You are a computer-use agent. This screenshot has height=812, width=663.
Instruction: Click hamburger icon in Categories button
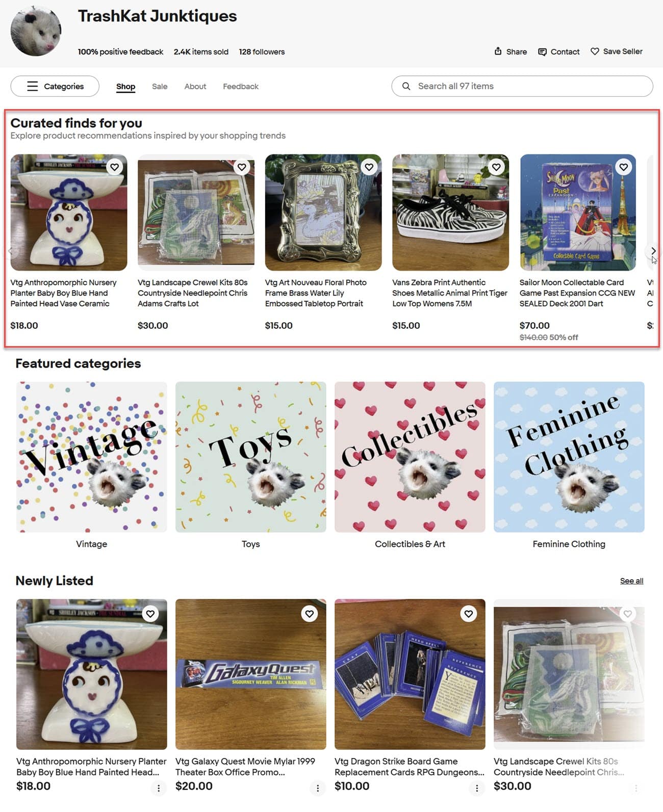point(32,86)
